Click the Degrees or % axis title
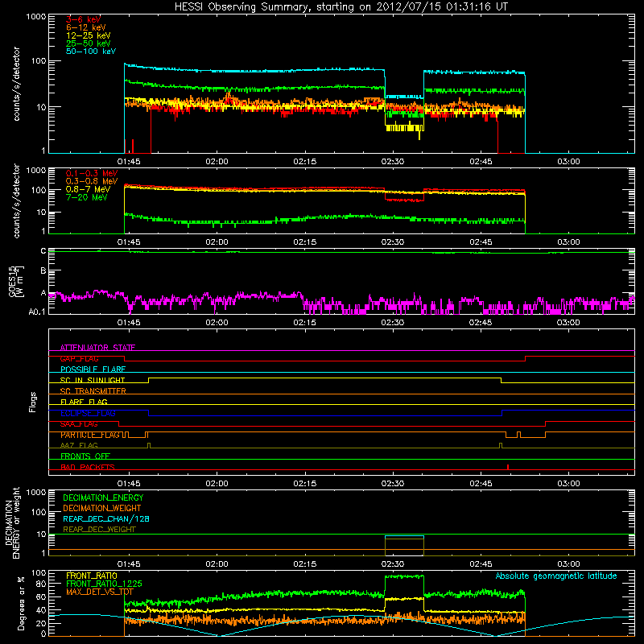Viewport: 644px width, 644px height. pos(21,603)
